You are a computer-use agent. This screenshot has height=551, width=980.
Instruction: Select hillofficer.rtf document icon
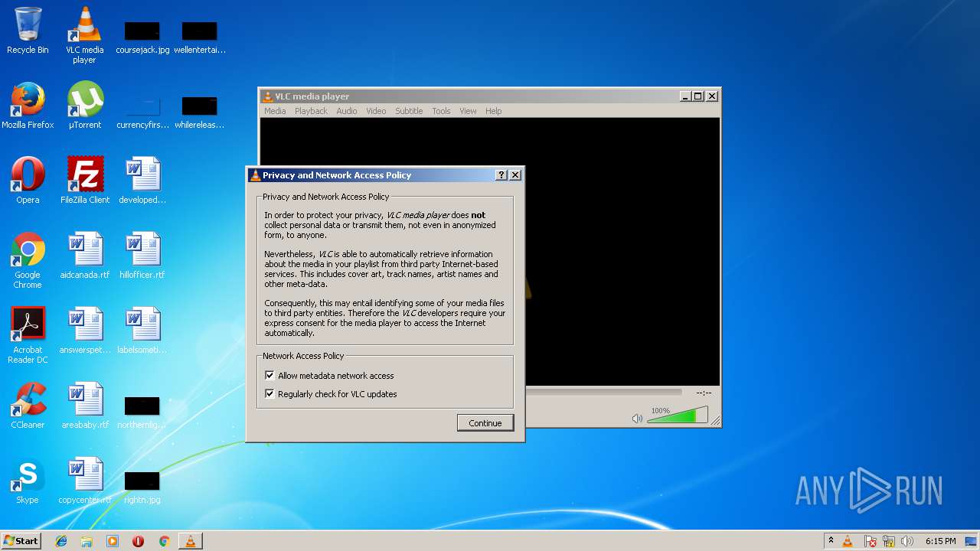click(142, 256)
